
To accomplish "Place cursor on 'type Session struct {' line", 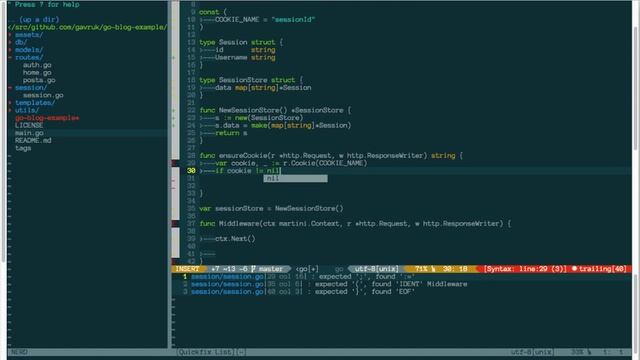I will click(241, 42).
